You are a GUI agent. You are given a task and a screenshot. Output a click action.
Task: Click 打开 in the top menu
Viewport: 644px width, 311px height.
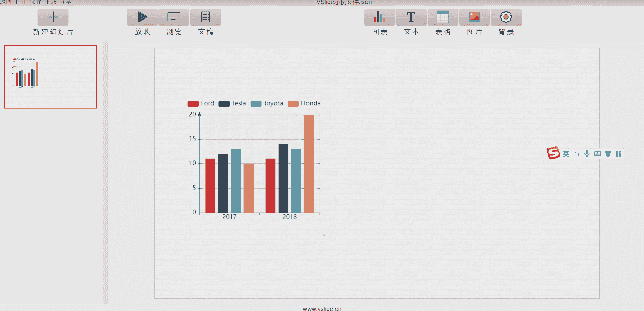[20, 2]
